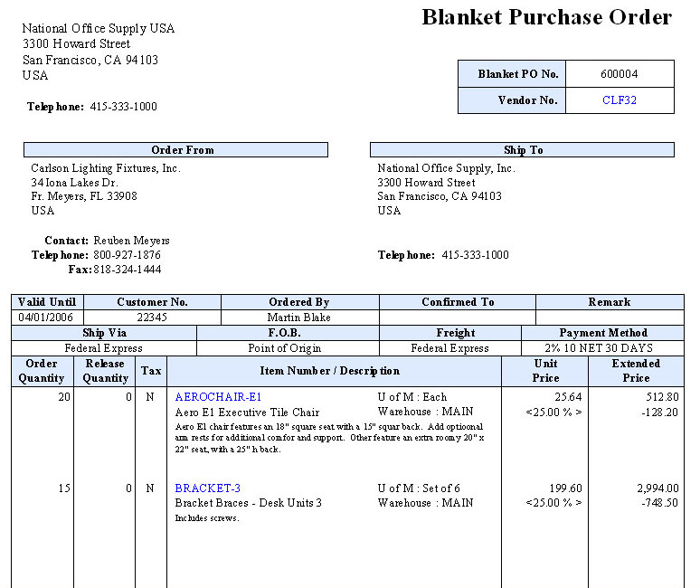Screen dimensions: 700x588
Task: Click the Carlson Lighting Fixtures vendor name
Action: point(106,168)
